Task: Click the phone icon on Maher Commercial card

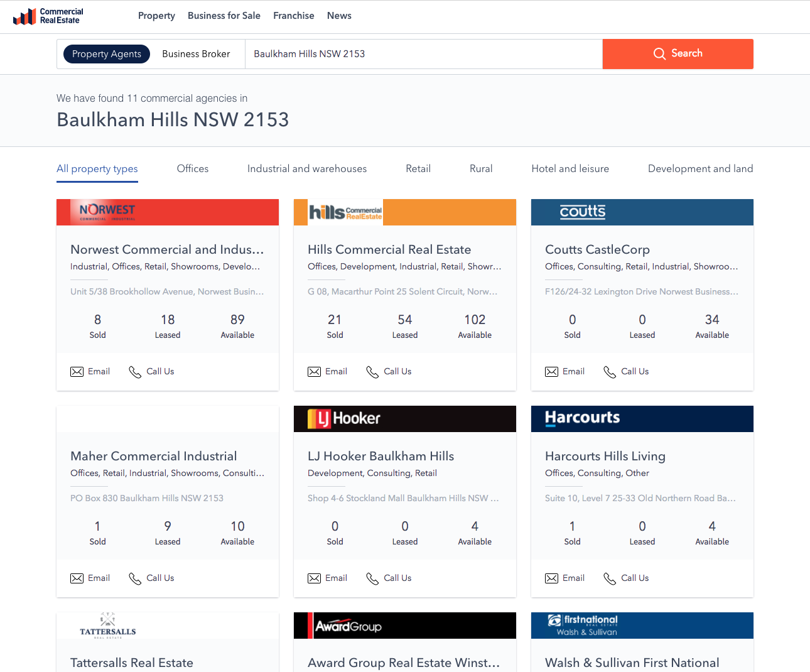Action: [135, 579]
